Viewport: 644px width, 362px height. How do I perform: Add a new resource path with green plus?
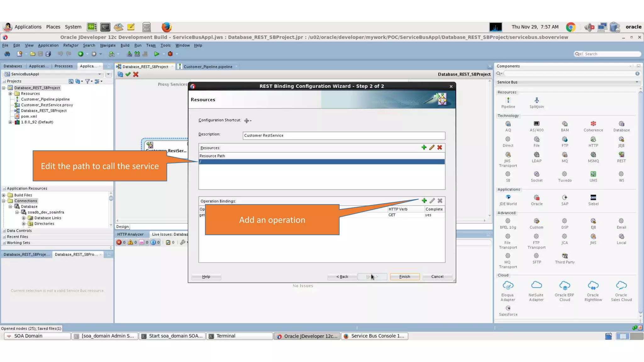[424, 147]
